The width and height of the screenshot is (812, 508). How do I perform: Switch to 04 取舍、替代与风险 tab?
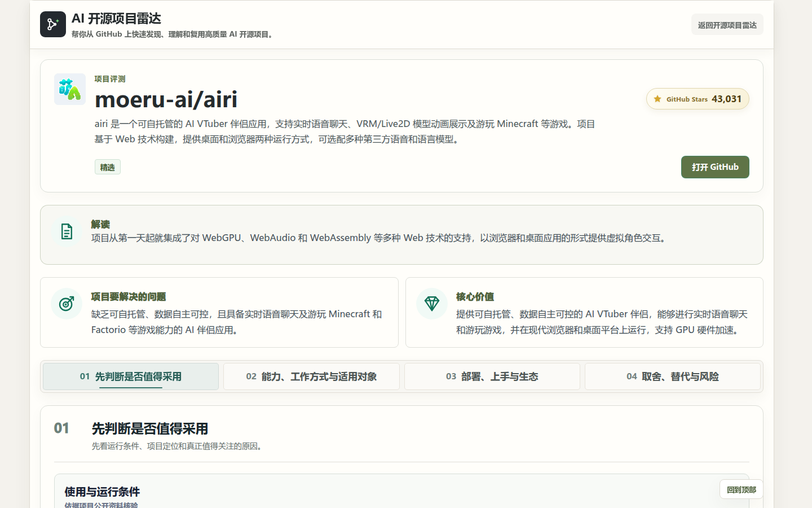pyautogui.click(x=673, y=376)
